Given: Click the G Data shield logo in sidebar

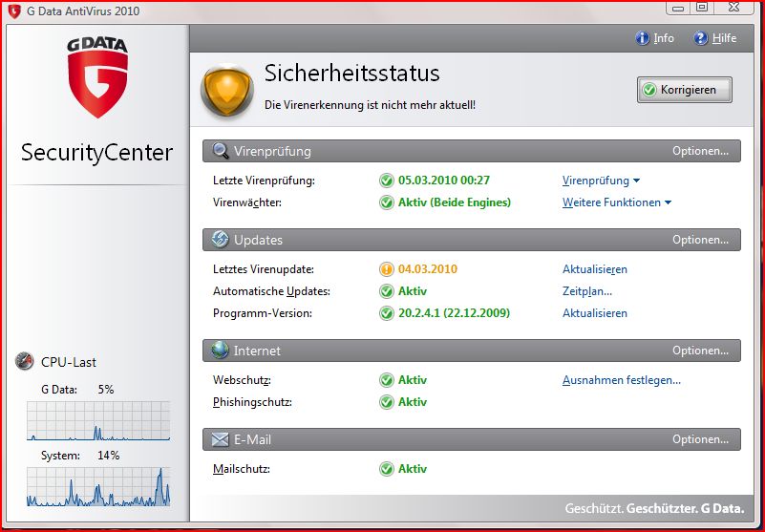Looking at the screenshot, I should pos(97,78).
